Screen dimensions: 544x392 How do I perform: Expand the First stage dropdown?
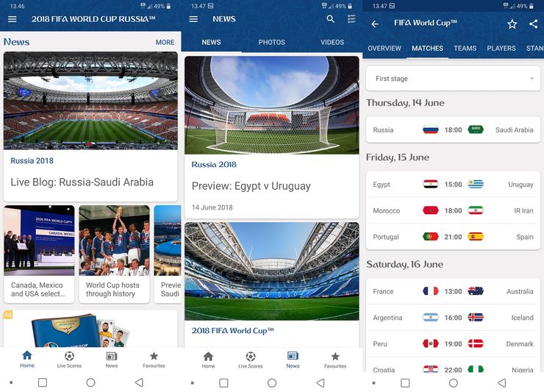(453, 79)
